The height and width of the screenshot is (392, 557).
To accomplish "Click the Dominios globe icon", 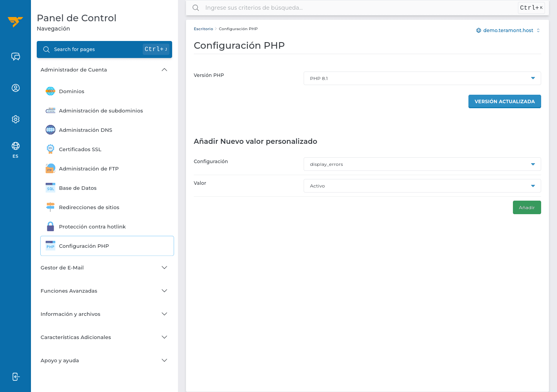I will (50, 91).
